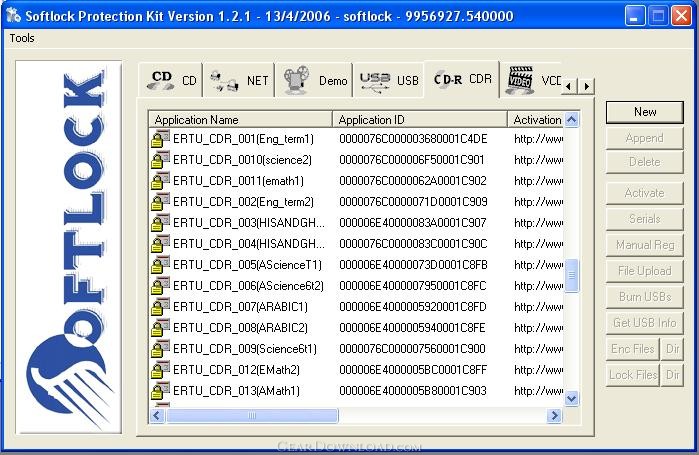This screenshot has width=699, height=455.
Task: Click lock icon of ERTU_CDR_0010(science2)
Action: coord(160,160)
